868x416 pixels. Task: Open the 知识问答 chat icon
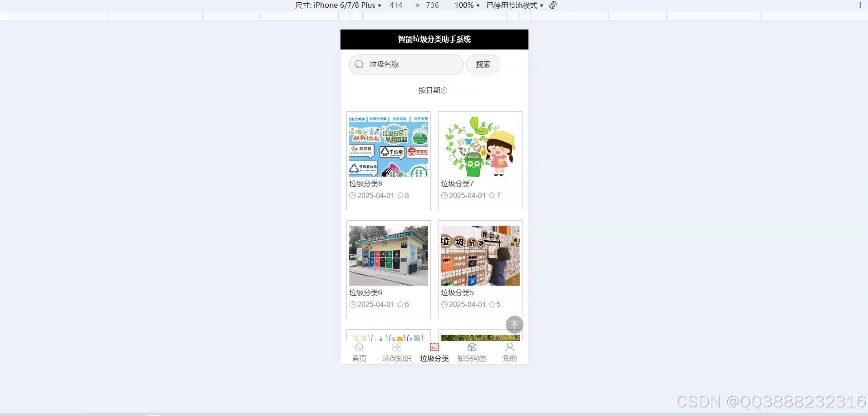(471, 347)
